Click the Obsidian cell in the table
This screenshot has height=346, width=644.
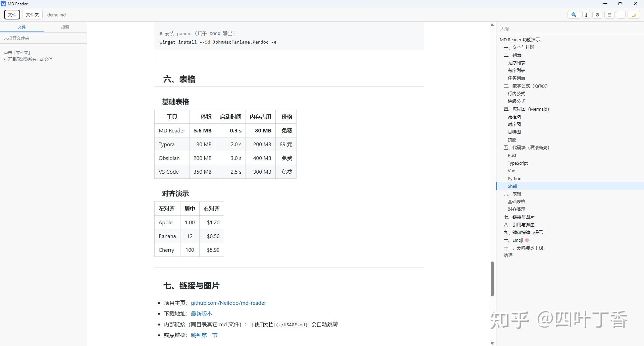[172, 158]
